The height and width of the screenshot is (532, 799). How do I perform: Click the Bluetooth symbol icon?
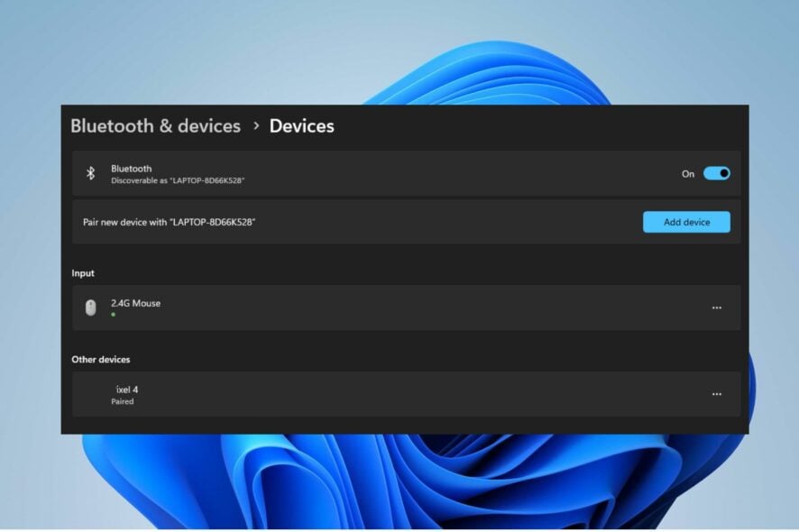coord(91,173)
